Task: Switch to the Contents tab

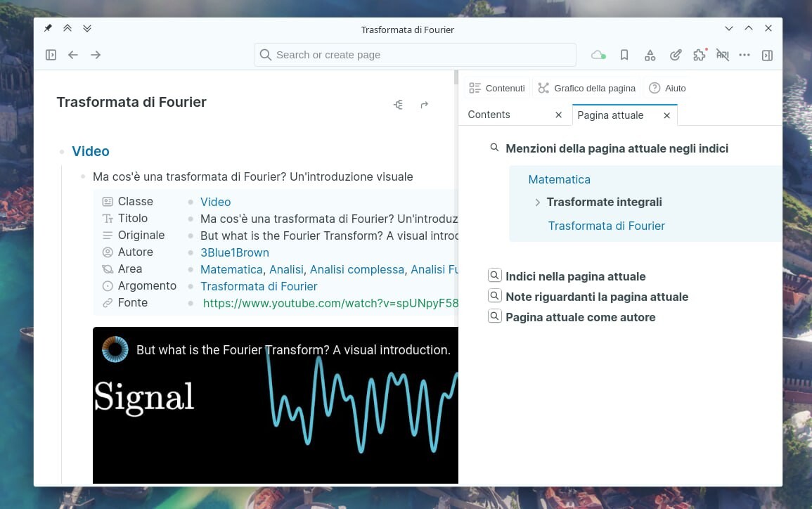Action: pos(489,115)
